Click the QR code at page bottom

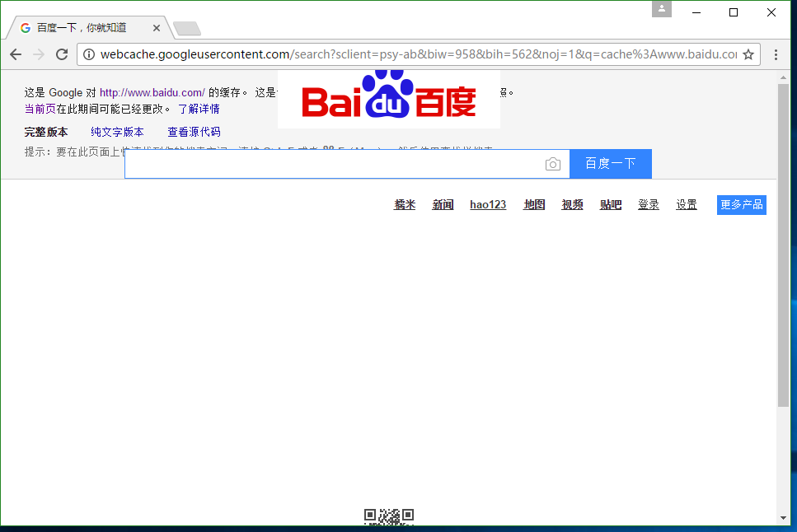389,516
